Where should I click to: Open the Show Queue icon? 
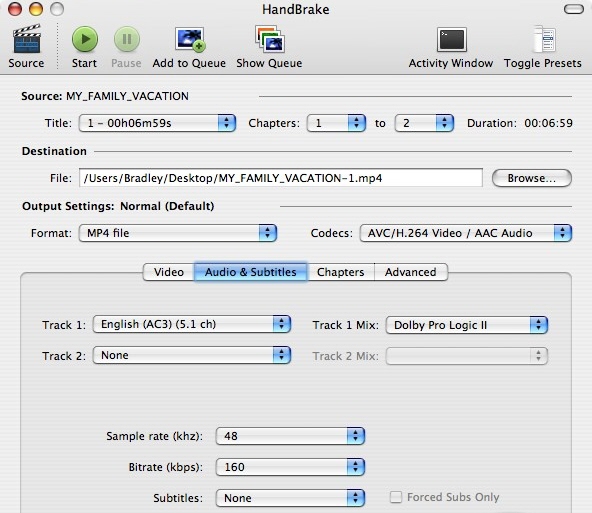(x=270, y=39)
